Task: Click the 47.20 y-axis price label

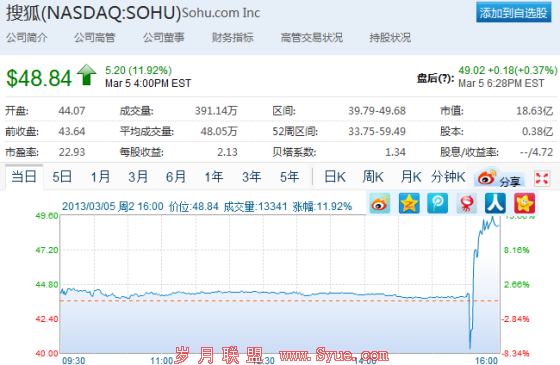Action: [47, 250]
